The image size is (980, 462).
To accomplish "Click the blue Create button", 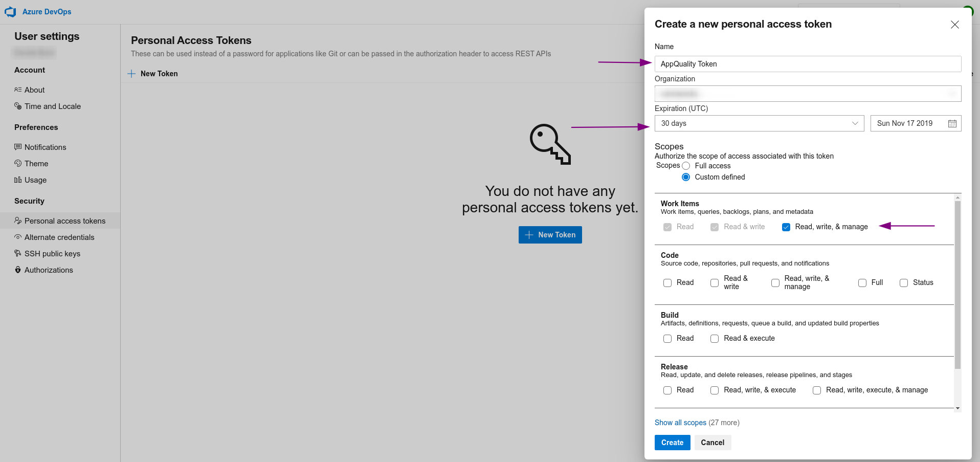I will (672, 443).
